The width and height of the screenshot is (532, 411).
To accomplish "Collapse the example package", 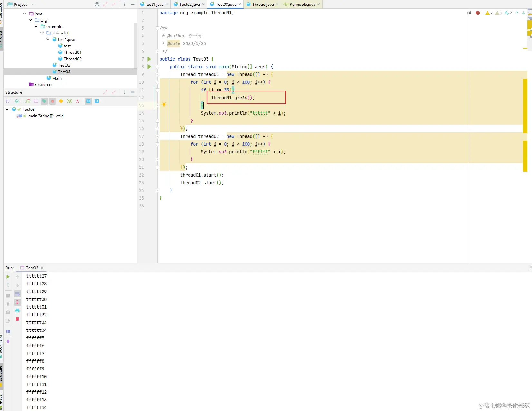I will 36,26.
